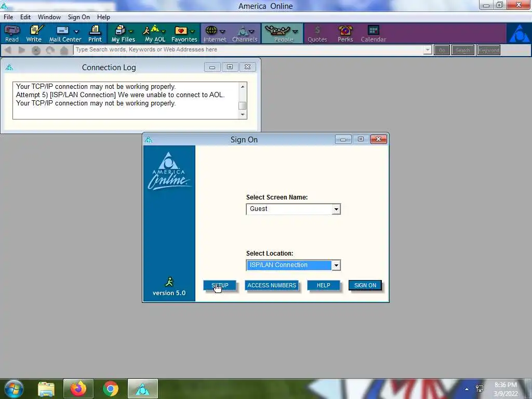This screenshot has height=399, width=532.
Task: Click the Stop navigation icon
Action: (x=36, y=50)
